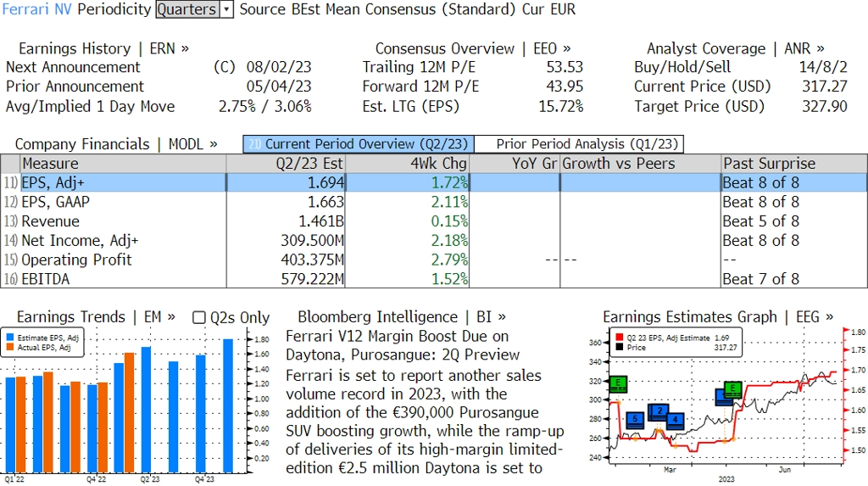Click Prior Announcement date 05/04/23
868x486 pixels.
(x=279, y=87)
